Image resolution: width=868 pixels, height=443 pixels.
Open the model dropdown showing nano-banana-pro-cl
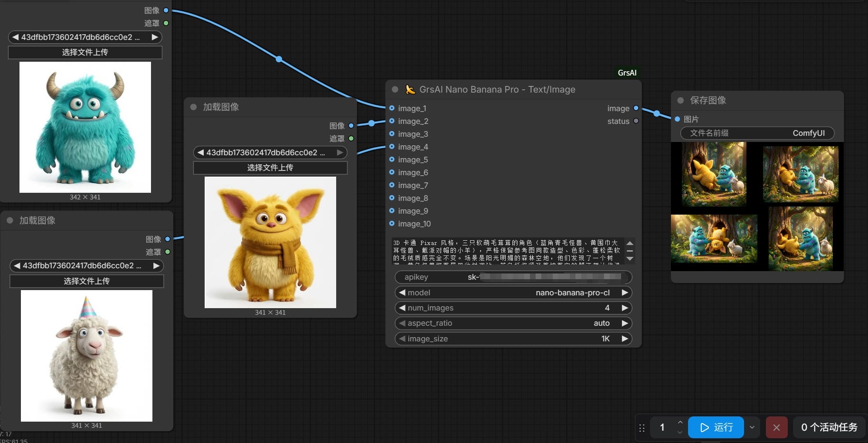pyautogui.click(x=513, y=292)
